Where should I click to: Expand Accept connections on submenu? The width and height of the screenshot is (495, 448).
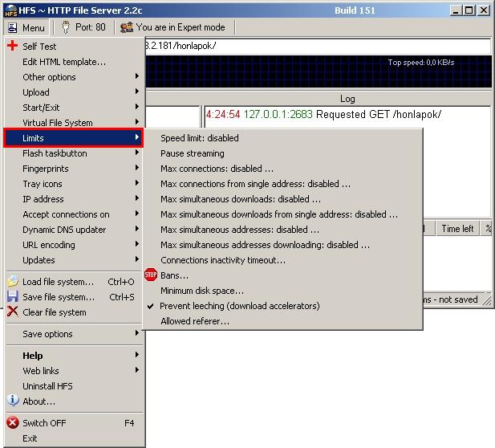click(x=74, y=214)
